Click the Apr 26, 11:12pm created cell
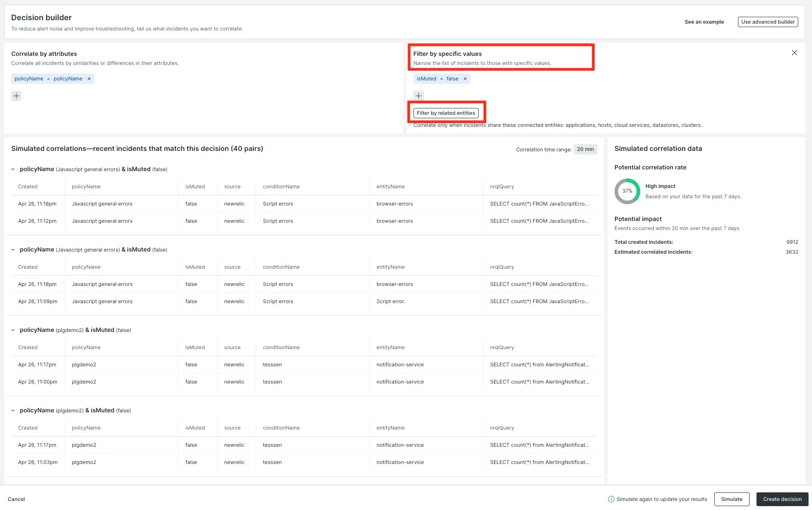Screen dimensions: 812x510 [37, 221]
